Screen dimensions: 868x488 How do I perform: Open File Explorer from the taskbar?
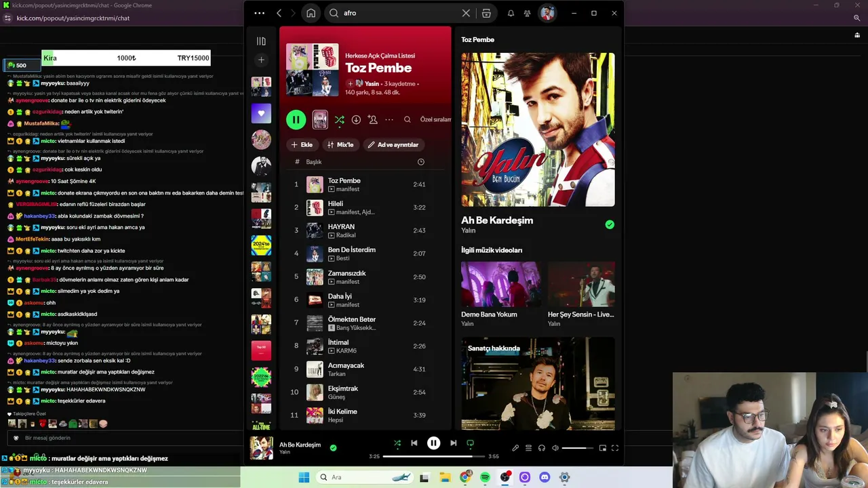click(445, 477)
